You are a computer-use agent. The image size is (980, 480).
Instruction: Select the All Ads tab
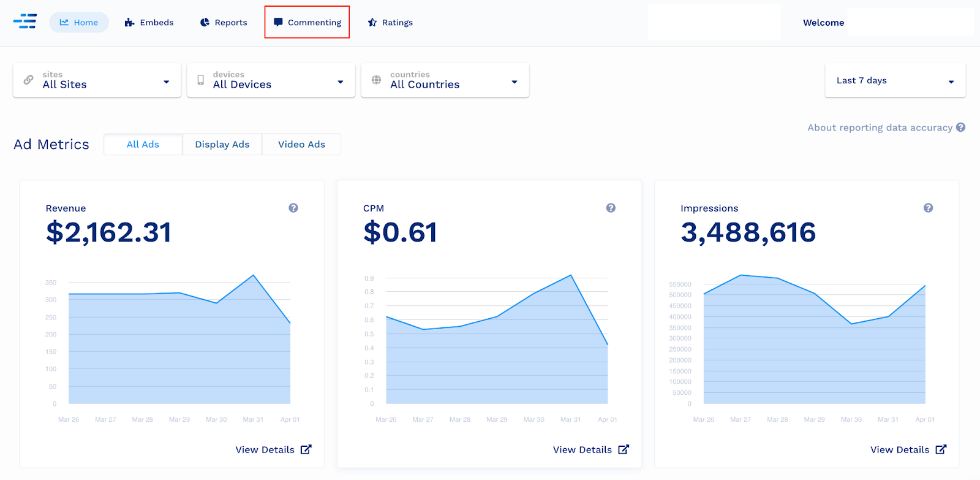[x=143, y=144]
